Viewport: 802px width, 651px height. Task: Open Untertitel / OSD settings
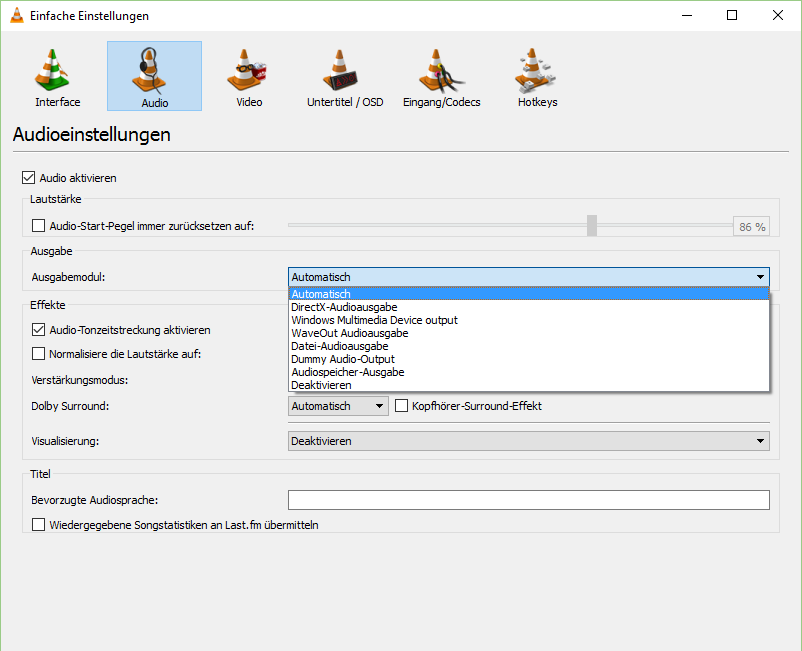(x=345, y=77)
